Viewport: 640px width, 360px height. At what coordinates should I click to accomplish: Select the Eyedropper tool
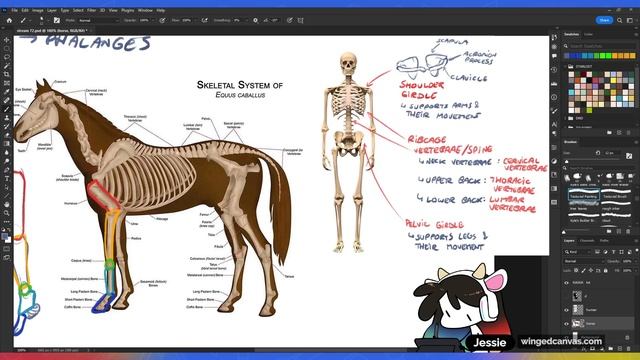[x=7, y=91]
